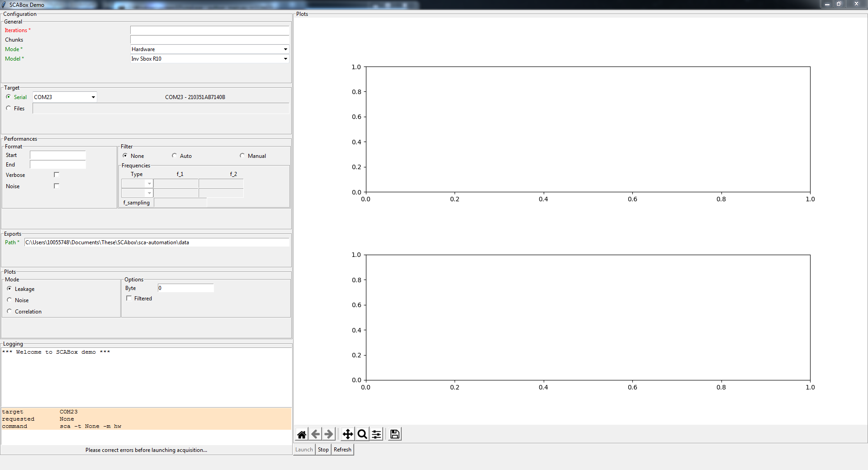The height and width of the screenshot is (470, 868).
Task: Choose the Auto filter radio button
Action: (x=175, y=156)
